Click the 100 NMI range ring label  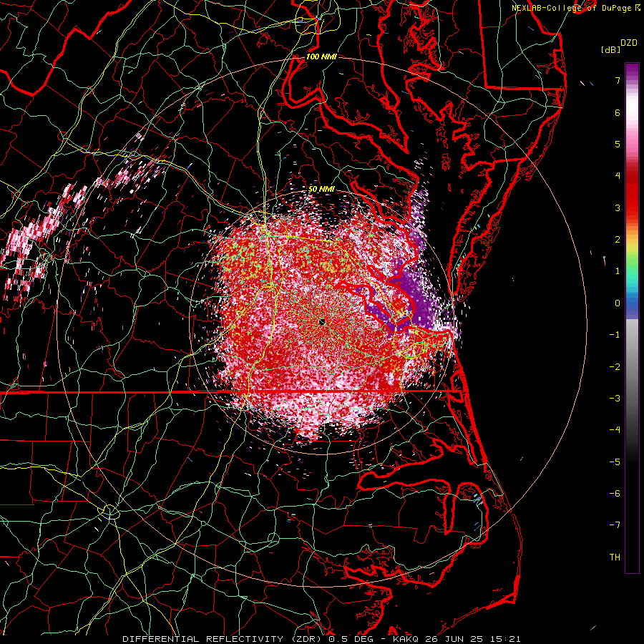(321, 57)
